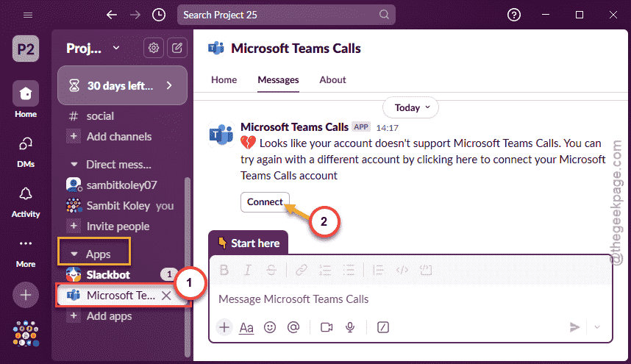The width and height of the screenshot is (631, 364).
Task: Open the help question mark icon
Action: coord(514,15)
